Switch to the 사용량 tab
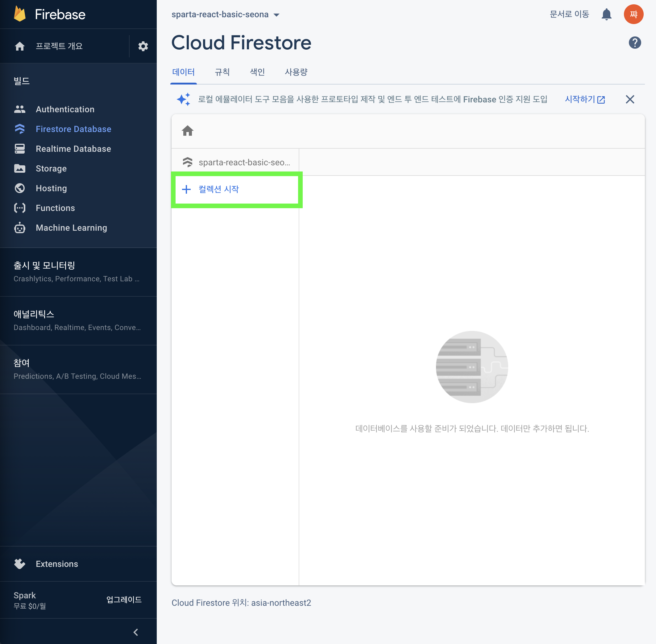 click(x=296, y=72)
